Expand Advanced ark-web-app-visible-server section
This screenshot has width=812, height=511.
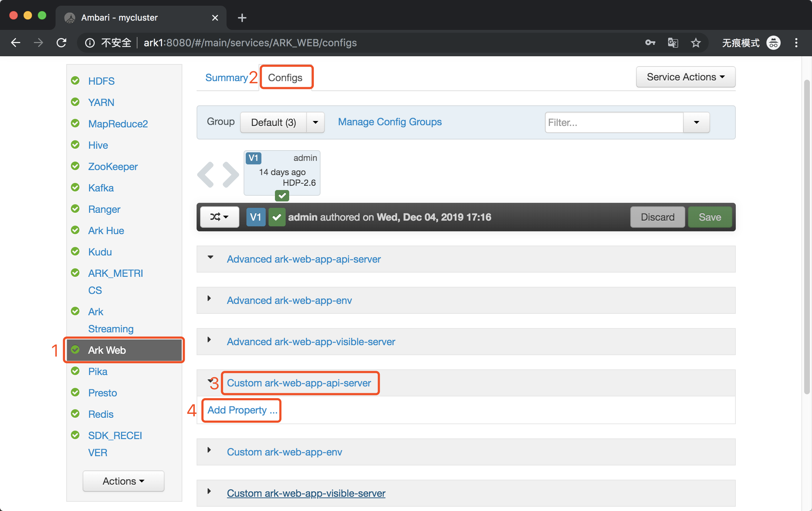[209, 340]
